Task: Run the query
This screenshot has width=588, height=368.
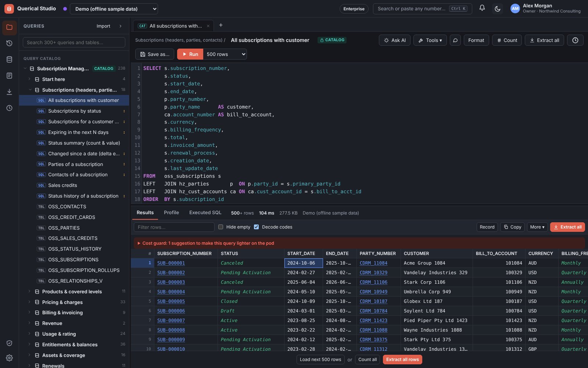Action: click(190, 54)
